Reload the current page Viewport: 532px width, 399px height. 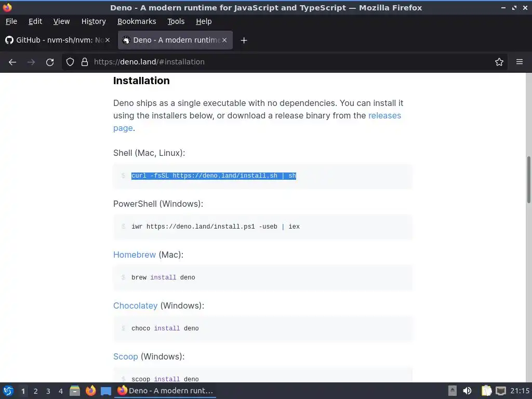(50, 62)
